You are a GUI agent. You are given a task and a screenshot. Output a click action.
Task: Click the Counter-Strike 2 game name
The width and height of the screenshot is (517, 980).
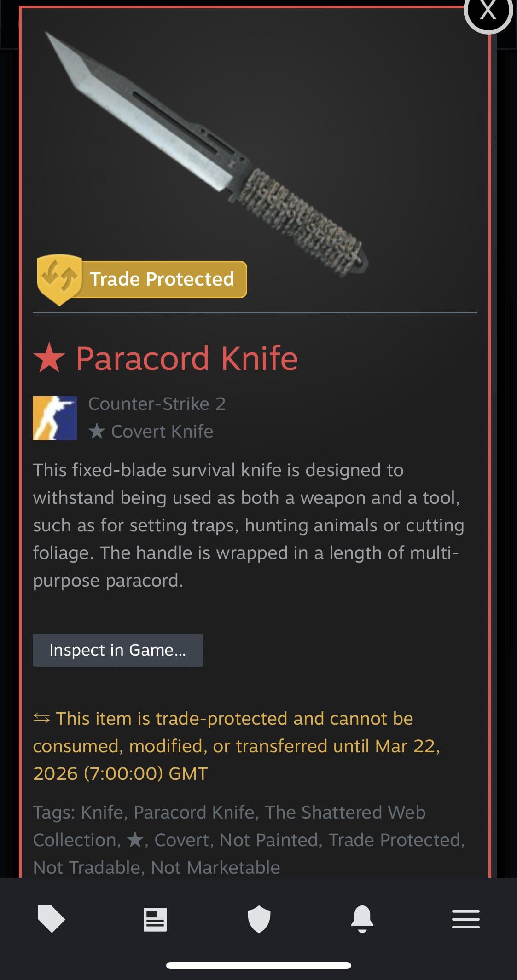click(x=157, y=404)
